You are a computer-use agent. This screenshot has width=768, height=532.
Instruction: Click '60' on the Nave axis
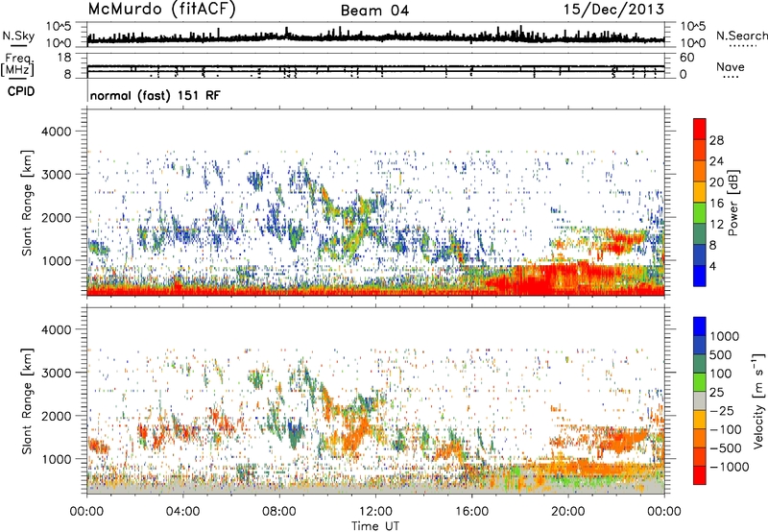pos(686,58)
